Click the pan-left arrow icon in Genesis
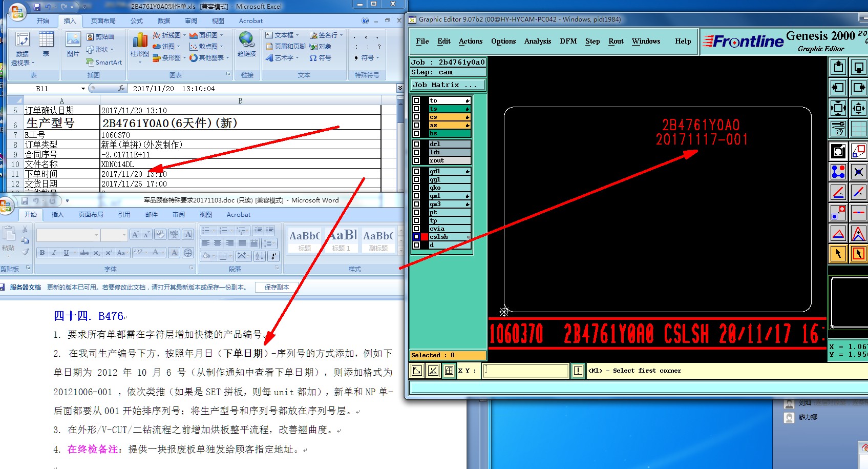 coord(838,88)
